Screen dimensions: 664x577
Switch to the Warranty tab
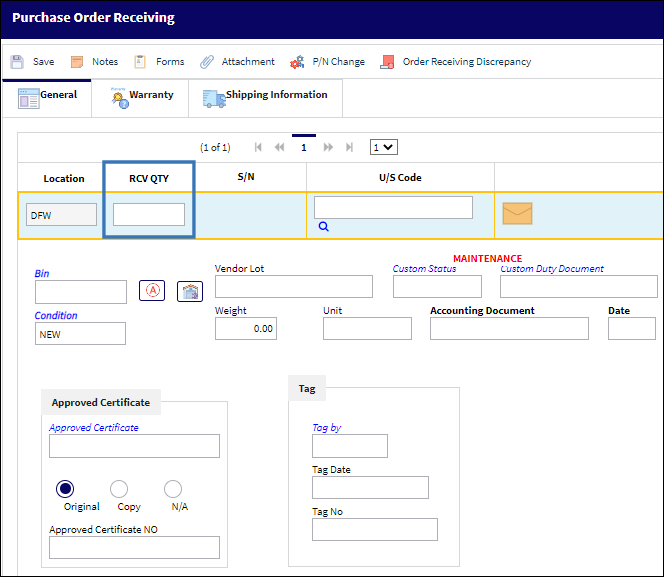point(140,98)
